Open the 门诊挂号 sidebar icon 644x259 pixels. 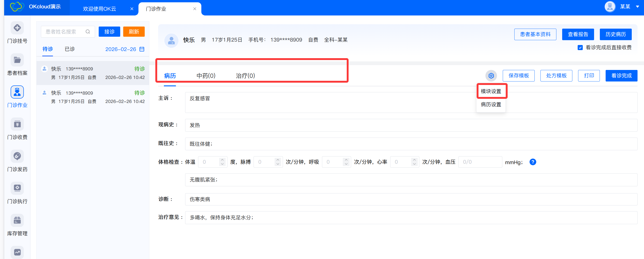click(17, 28)
